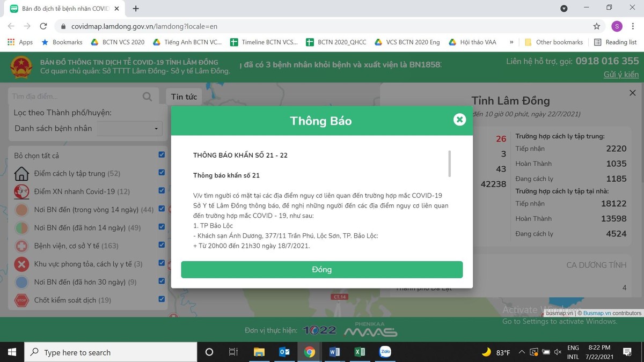
Task: Click the Chốt kiểm soát dịch stop icon
Action: (21, 300)
